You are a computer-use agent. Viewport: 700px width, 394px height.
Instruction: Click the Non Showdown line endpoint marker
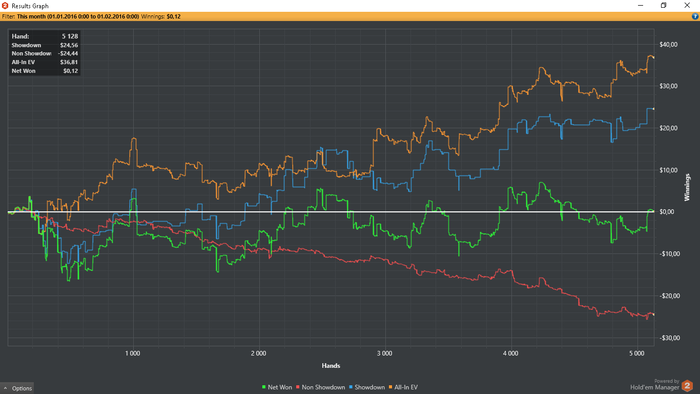click(x=654, y=315)
